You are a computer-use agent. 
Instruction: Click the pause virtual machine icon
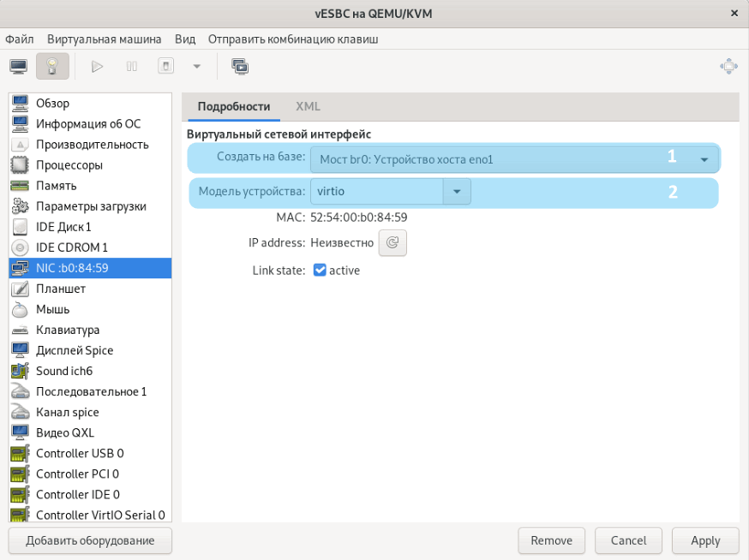132,66
